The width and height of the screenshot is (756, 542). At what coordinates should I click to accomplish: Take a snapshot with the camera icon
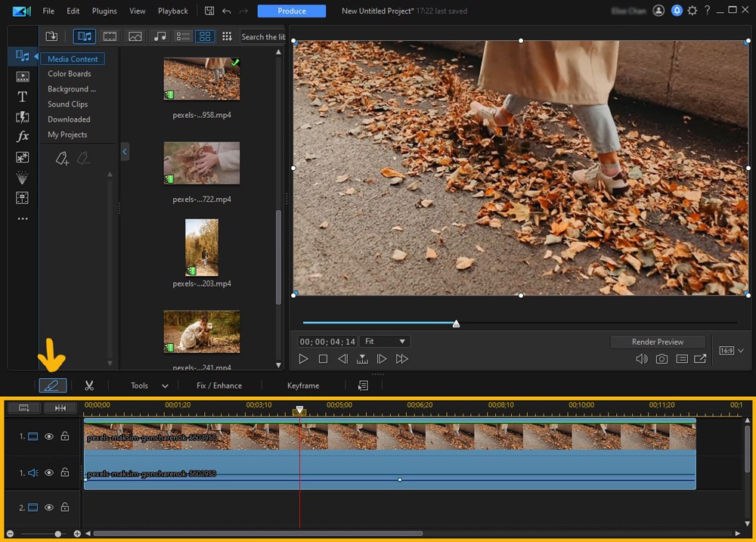pos(661,359)
